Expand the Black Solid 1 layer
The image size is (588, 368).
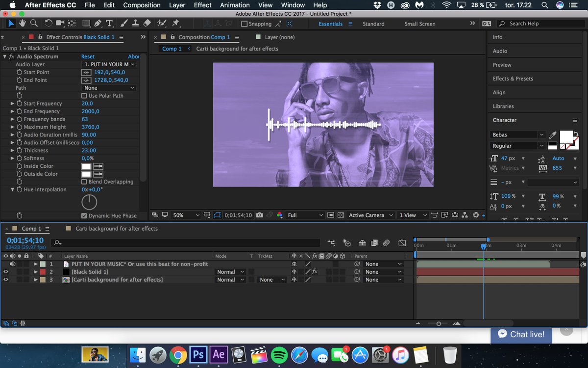coord(36,272)
